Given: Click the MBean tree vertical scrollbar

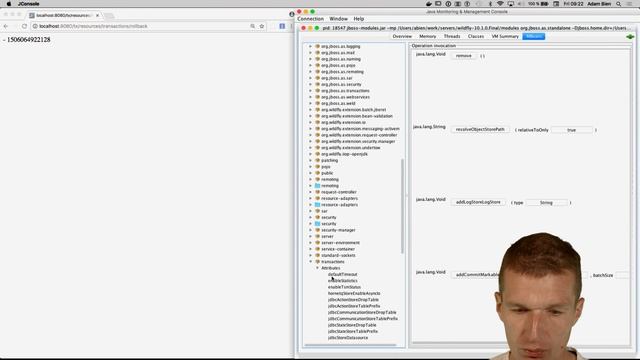Looking at the screenshot, I should [x=402, y=206].
